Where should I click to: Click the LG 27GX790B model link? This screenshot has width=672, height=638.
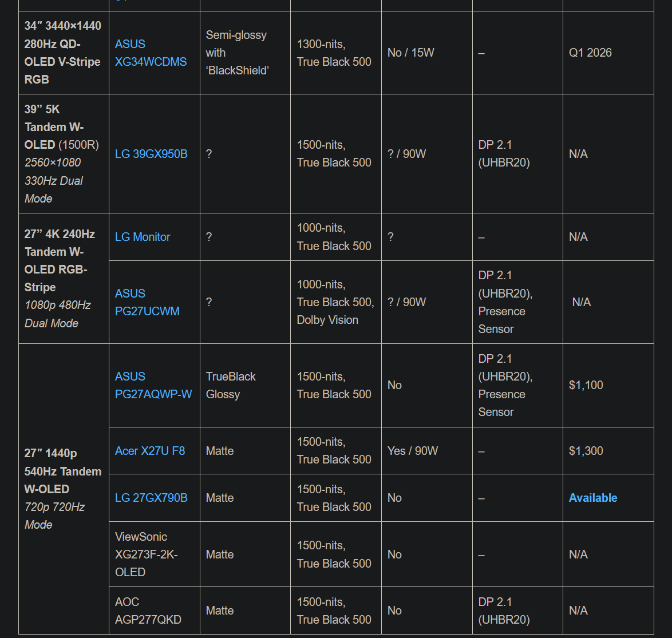click(x=151, y=498)
